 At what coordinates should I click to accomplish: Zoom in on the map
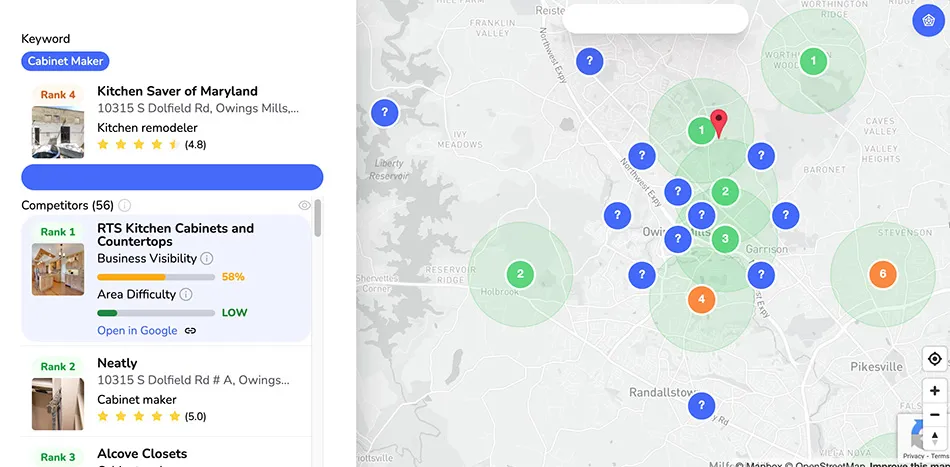click(934, 391)
